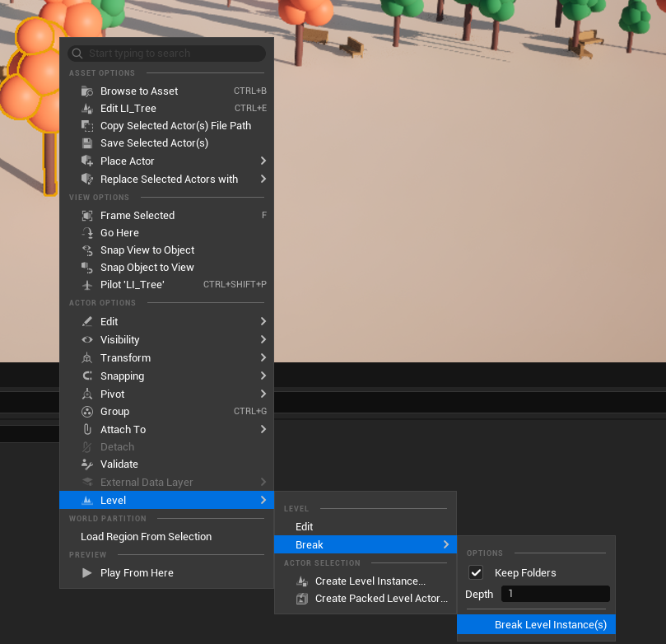Viewport: 666px width, 644px height.
Task: Click the Depth value input field
Action: point(555,593)
